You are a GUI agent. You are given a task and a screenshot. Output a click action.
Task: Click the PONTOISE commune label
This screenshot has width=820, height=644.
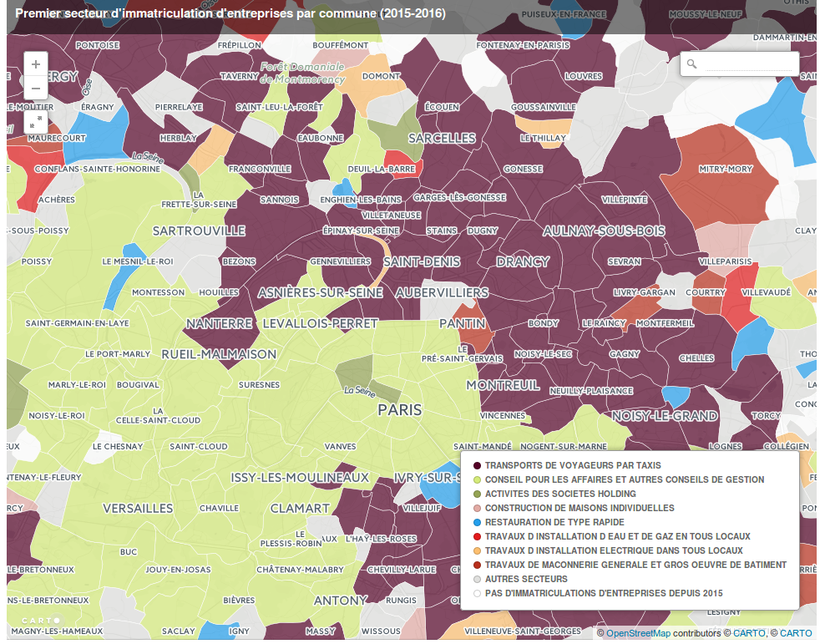pos(97,45)
